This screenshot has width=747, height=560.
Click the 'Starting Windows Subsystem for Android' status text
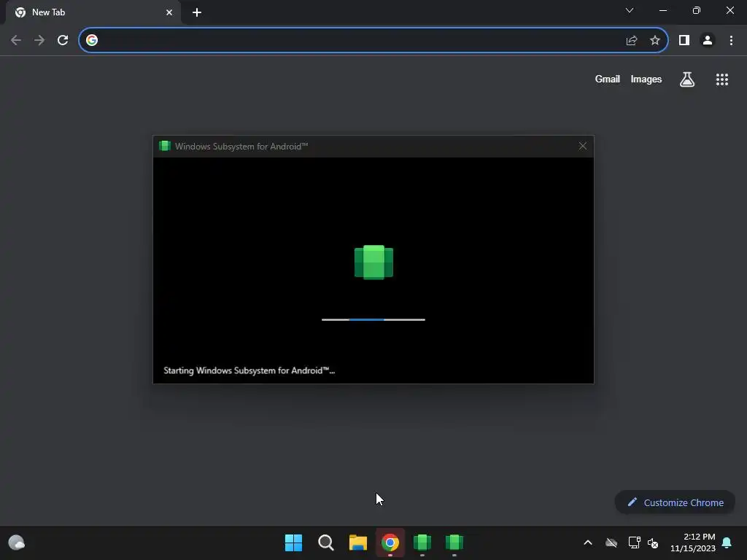[249, 370]
